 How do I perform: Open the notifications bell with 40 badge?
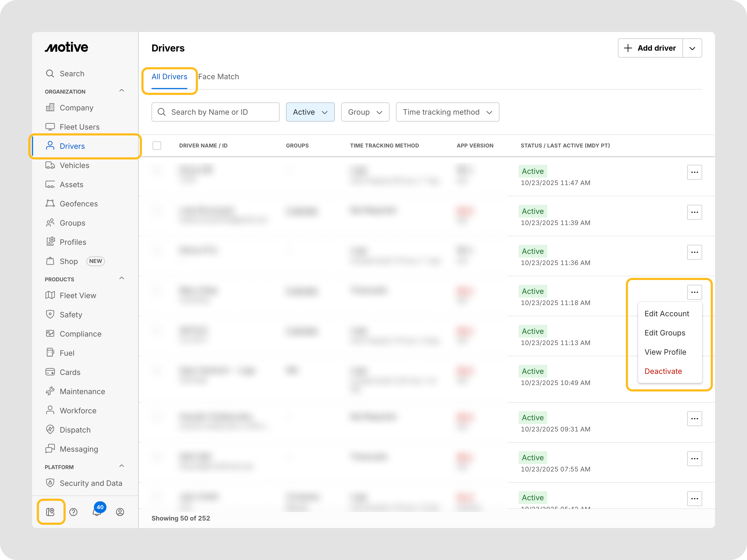pyautogui.click(x=97, y=512)
